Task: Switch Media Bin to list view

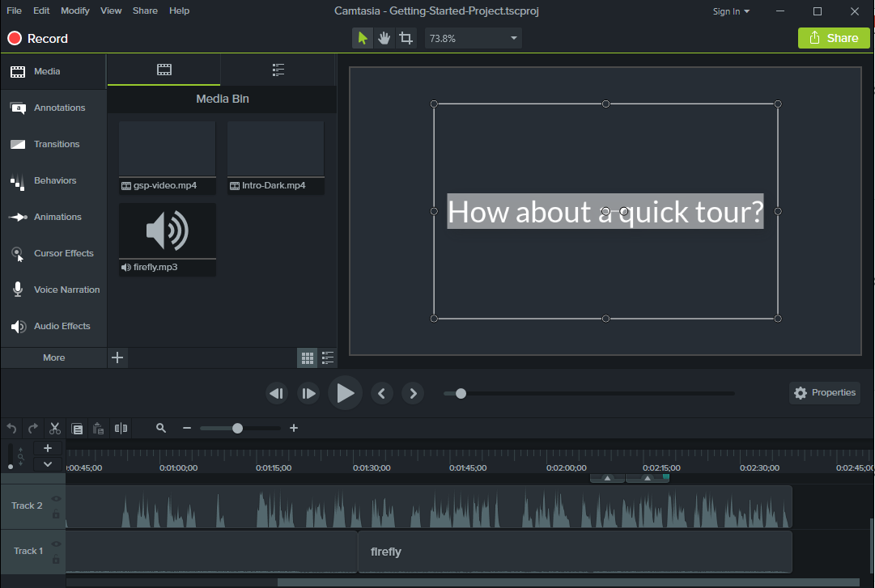Action: [x=327, y=357]
